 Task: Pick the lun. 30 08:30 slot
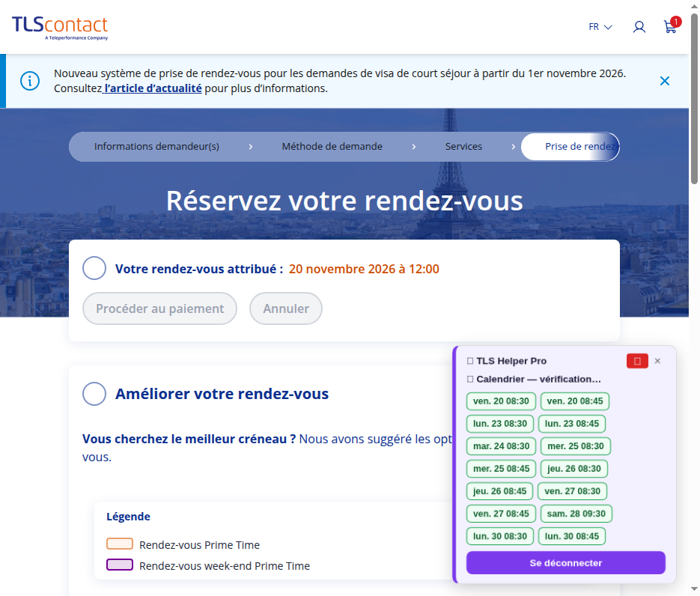click(x=500, y=536)
